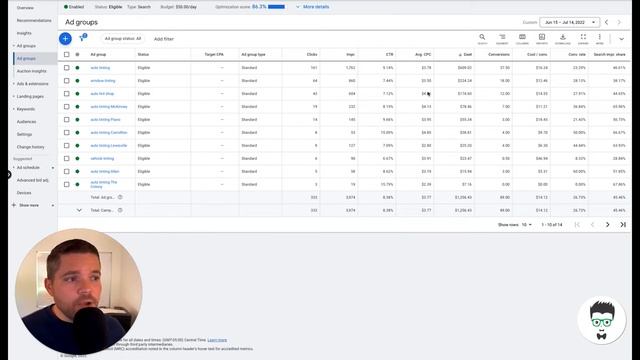Tick checkbox for The Colony ad group row
The width and height of the screenshot is (640, 360).
[x=67, y=184]
